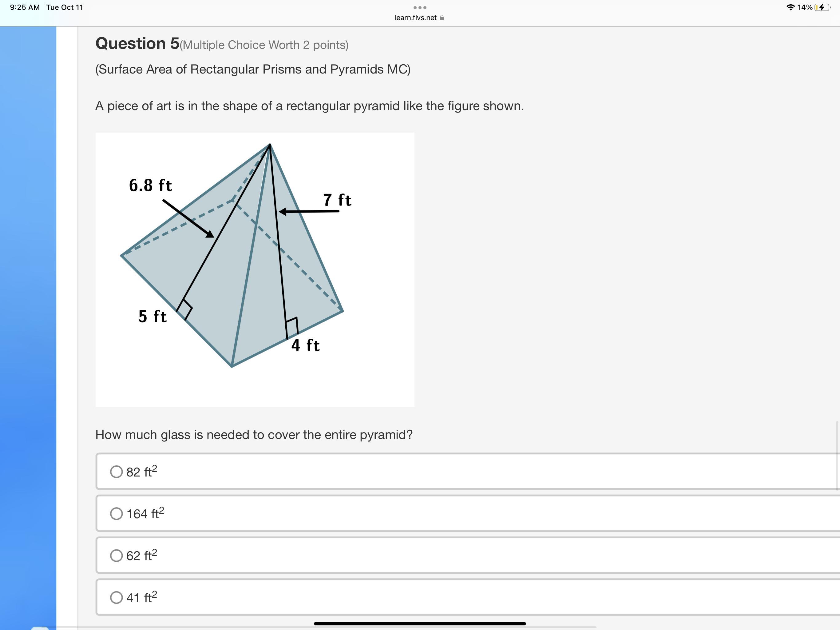Pick the 62 ft² radio button

[116, 556]
